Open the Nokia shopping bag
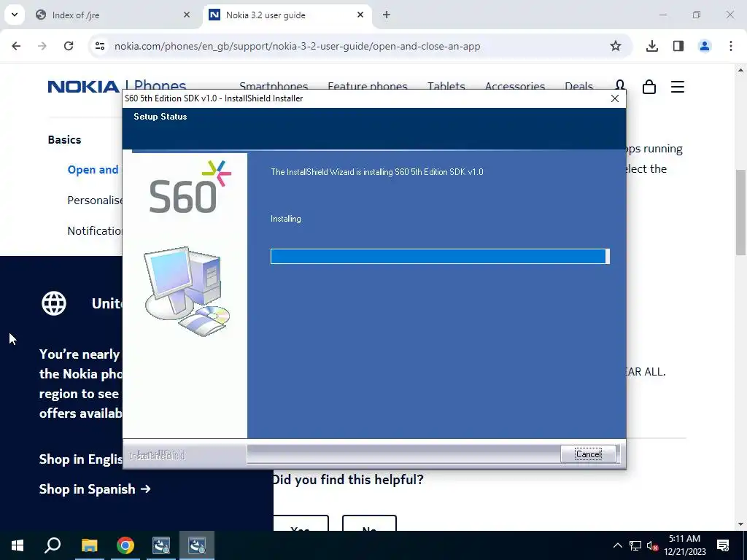 point(649,87)
